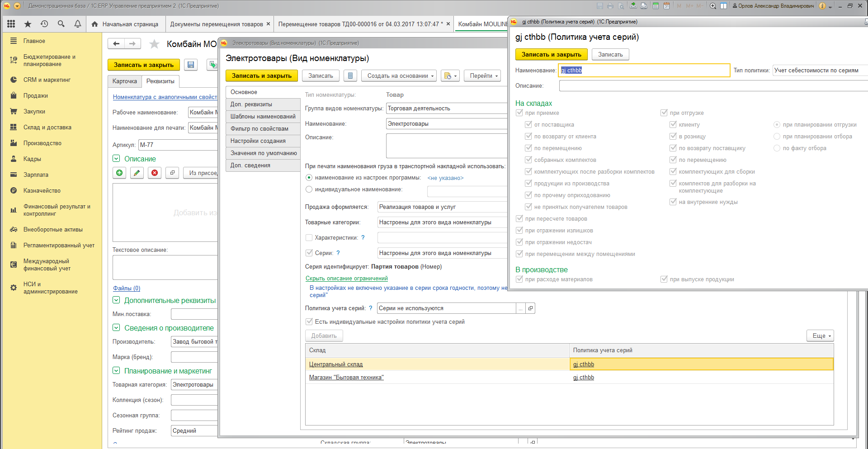Screen dimensions: 868x449
Task: Collapse the Описание section
Action: coord(116,159)
